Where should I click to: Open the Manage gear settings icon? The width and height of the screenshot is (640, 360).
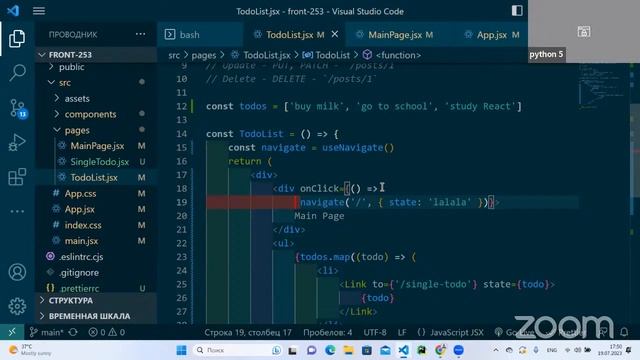(x=17, y=306)
